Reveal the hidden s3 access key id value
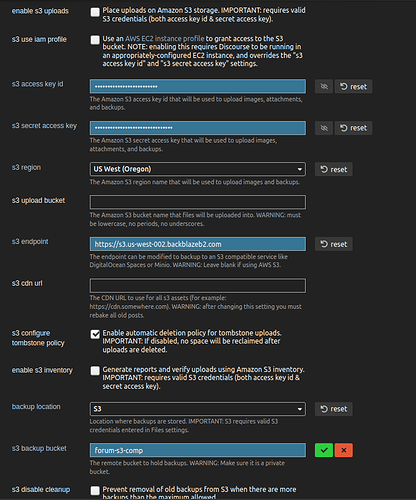Image resolution: width=416 pixels, height=500 pixels. (324, 87)
